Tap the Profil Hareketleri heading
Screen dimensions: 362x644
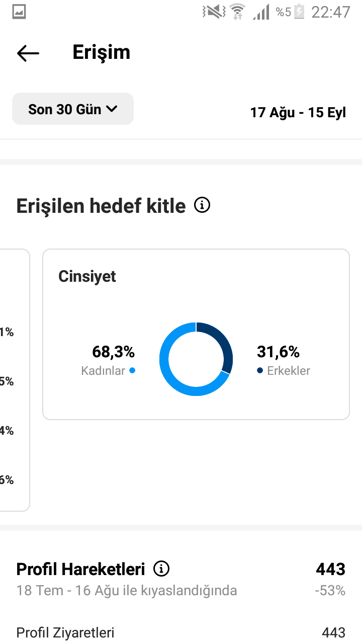(80, 569)
